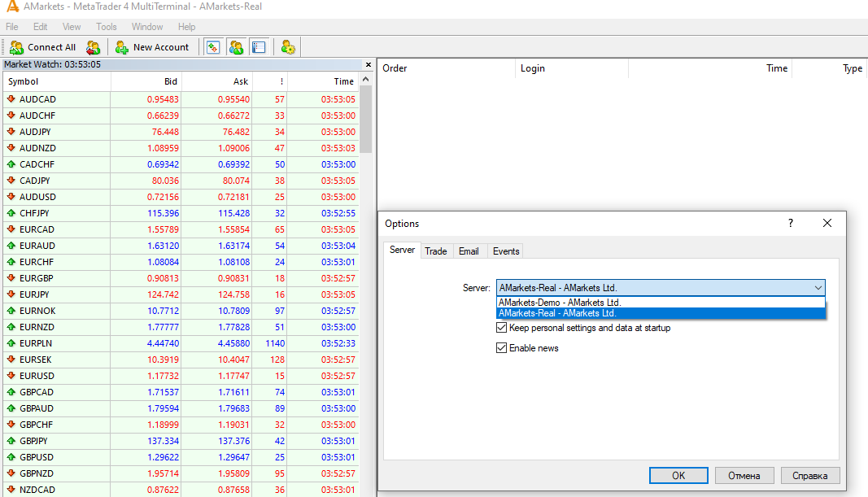868x497 pixels.
Task: Switch to the Trade tab
Action: (436, 251)
